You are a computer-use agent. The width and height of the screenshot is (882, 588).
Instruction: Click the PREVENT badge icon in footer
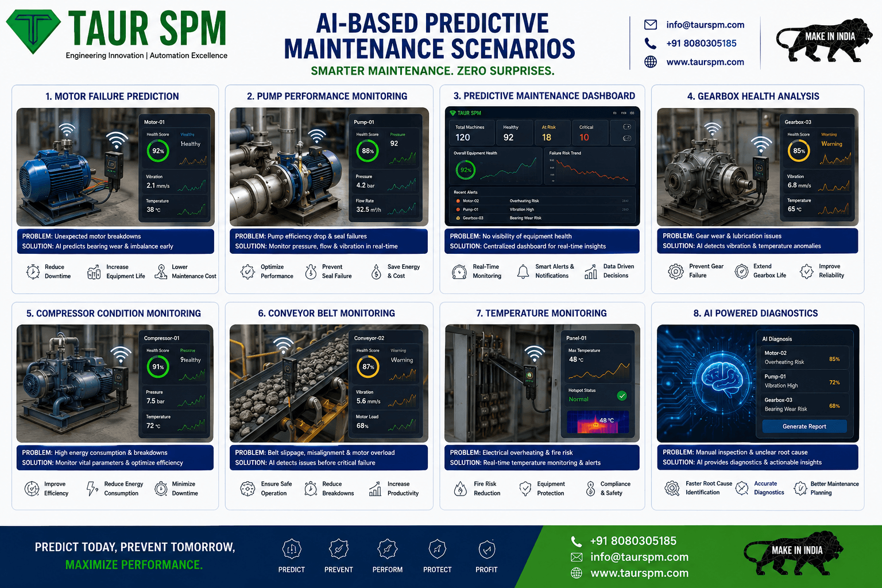pos(339,550)
